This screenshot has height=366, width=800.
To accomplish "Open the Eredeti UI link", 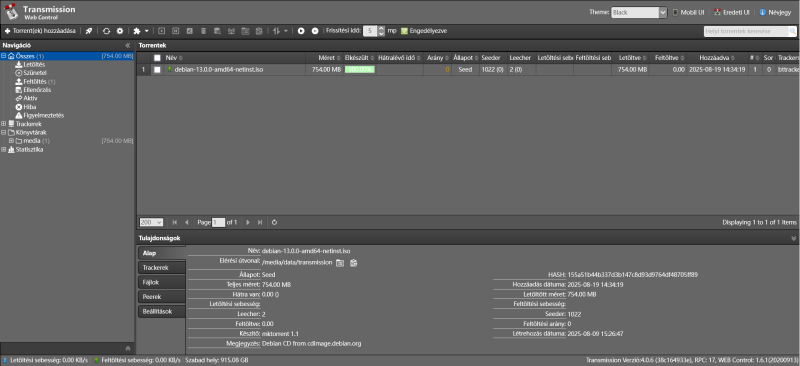I will (732, 12).
